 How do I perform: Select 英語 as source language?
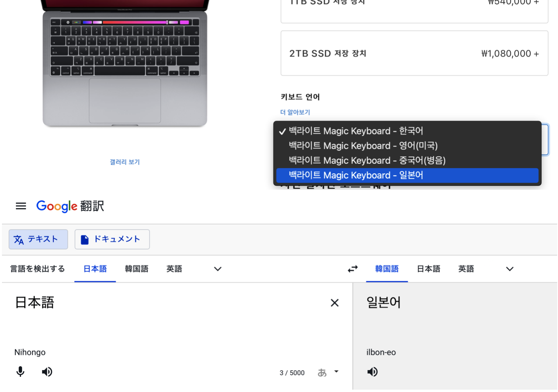(174, 269)
